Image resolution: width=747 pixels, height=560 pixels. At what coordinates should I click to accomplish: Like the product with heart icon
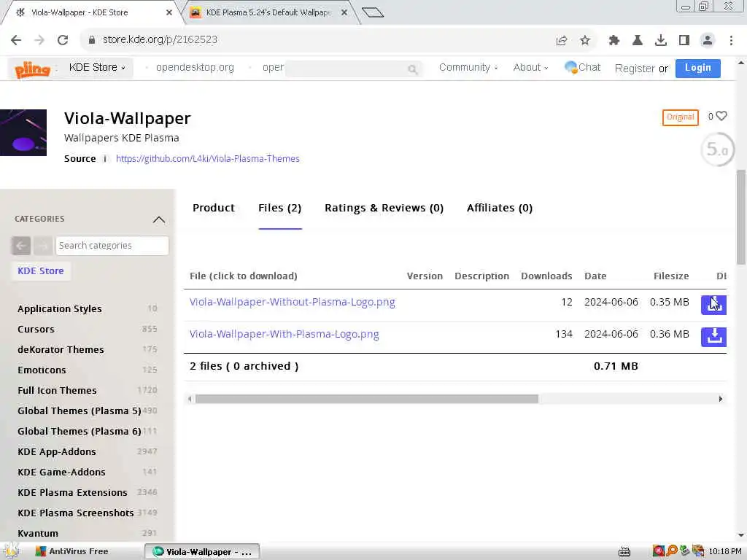pos(721,116)
